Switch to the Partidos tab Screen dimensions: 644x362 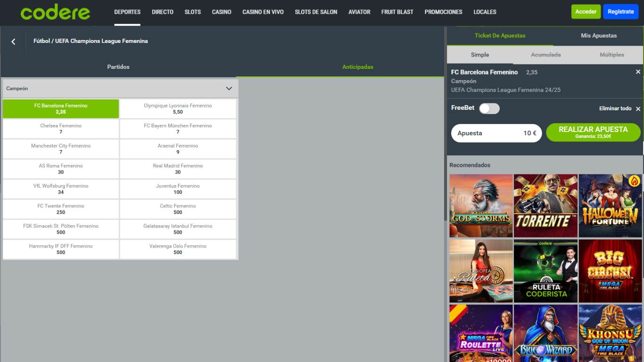click(118, 67)
